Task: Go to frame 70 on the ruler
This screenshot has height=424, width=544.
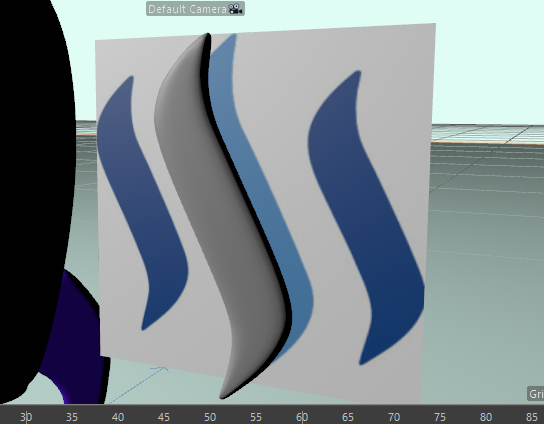Action: [394, 417]
